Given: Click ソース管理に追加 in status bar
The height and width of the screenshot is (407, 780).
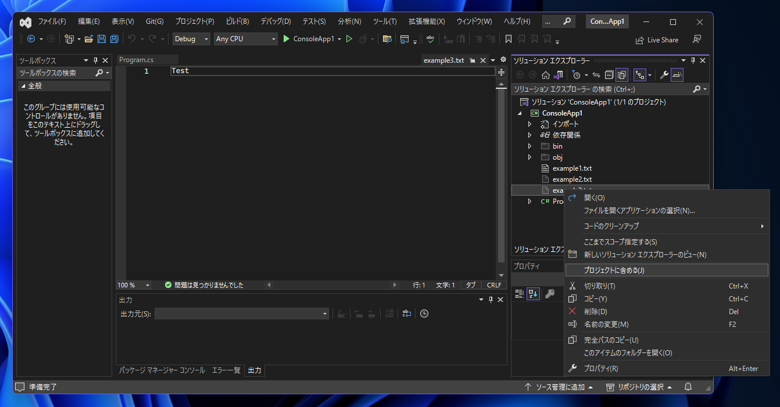Looking at the screenshot, I should [559, 387].
